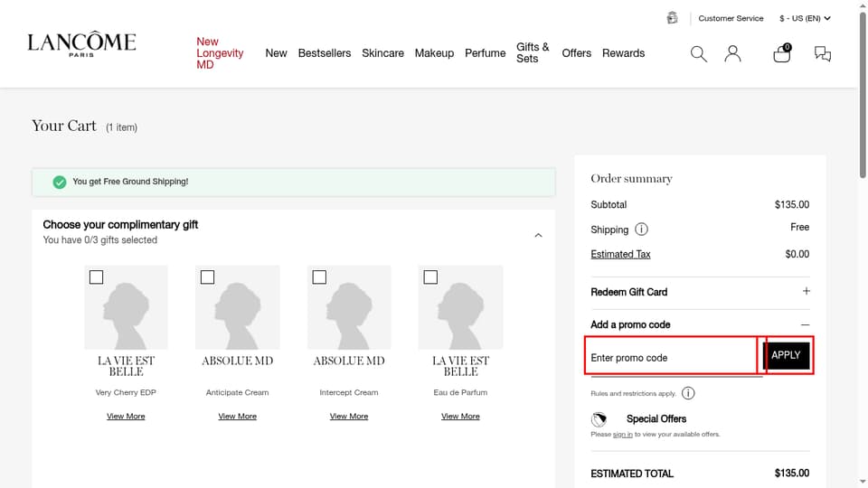Image resolution: width=868 pixels, height=488 pixels.
Task: Open the New Longevity MD menu
Action: click(220, 53)
